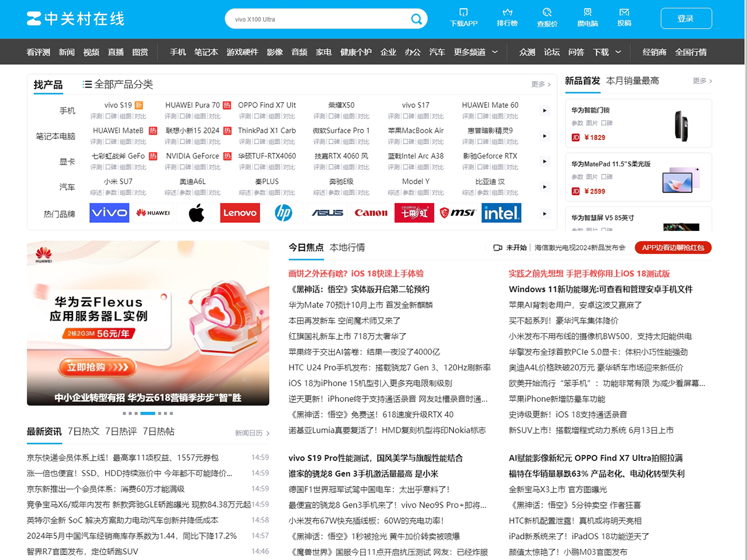The image size is (747, 560).
Task: Expand the 更多频道 dropdown
Action: tap(495, 52)
